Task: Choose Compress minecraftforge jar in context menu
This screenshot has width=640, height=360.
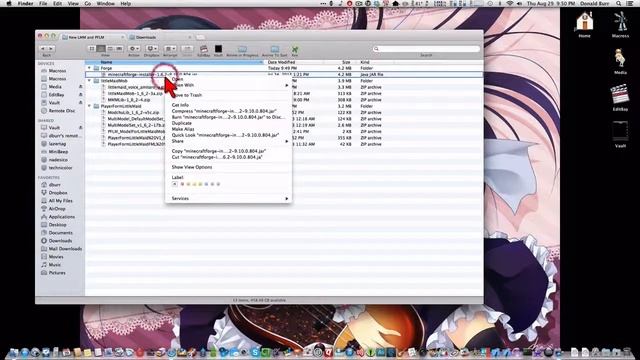Action: point(228,111)
